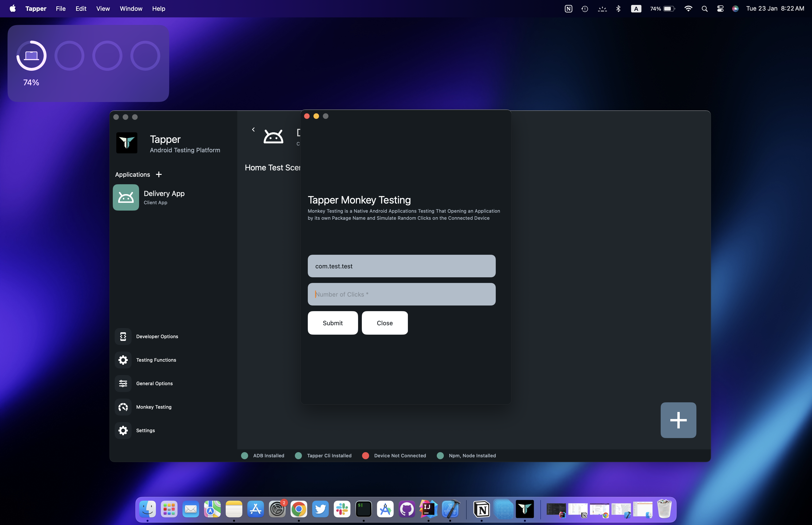This screenshot has height=525, width=812.
Task: Open the Trash in the Dock
Action: click(x=664, y=509)
